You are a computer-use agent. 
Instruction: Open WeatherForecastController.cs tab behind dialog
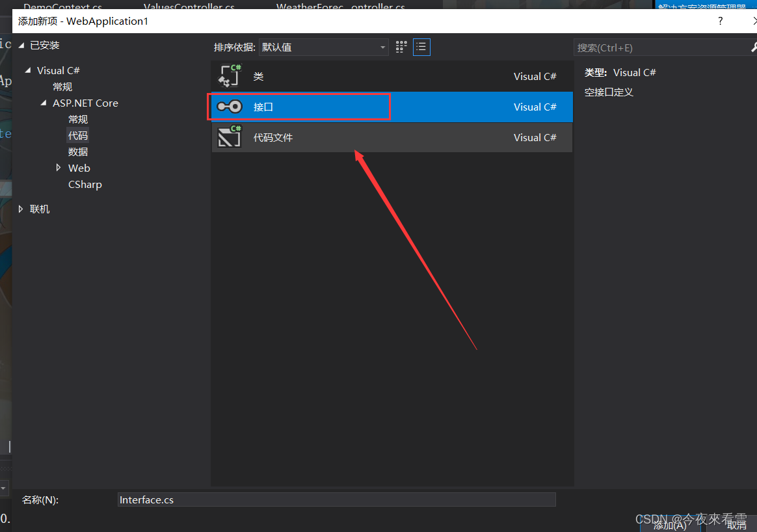[340, 6]
